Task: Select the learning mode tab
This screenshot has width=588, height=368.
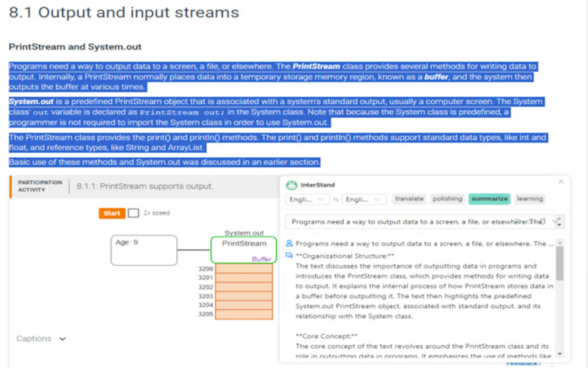Action: pyautogui.click(x=530, y=199)
